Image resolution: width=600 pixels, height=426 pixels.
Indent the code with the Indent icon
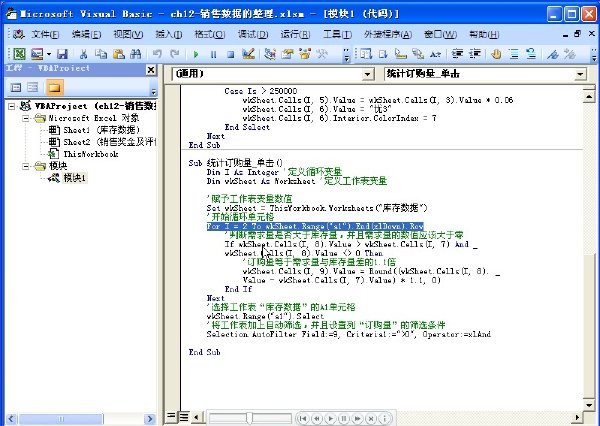457,54
